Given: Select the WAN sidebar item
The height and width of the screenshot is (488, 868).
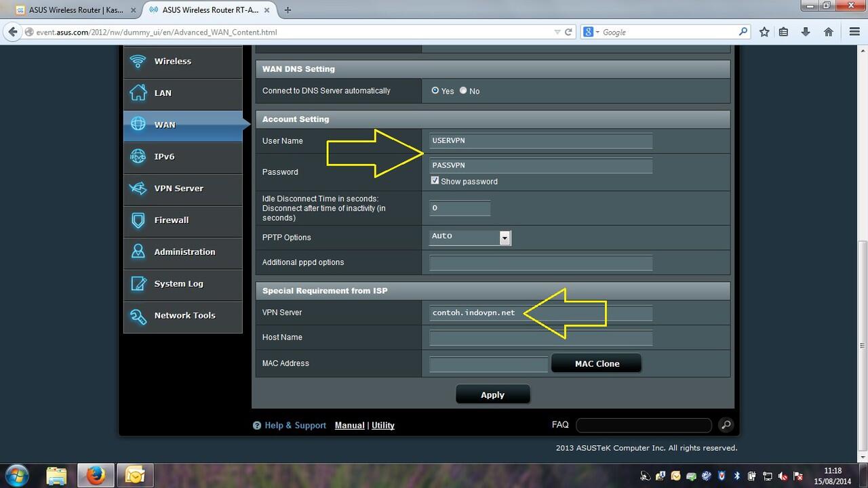Looking at the screenshot, I should click(183, 125).
